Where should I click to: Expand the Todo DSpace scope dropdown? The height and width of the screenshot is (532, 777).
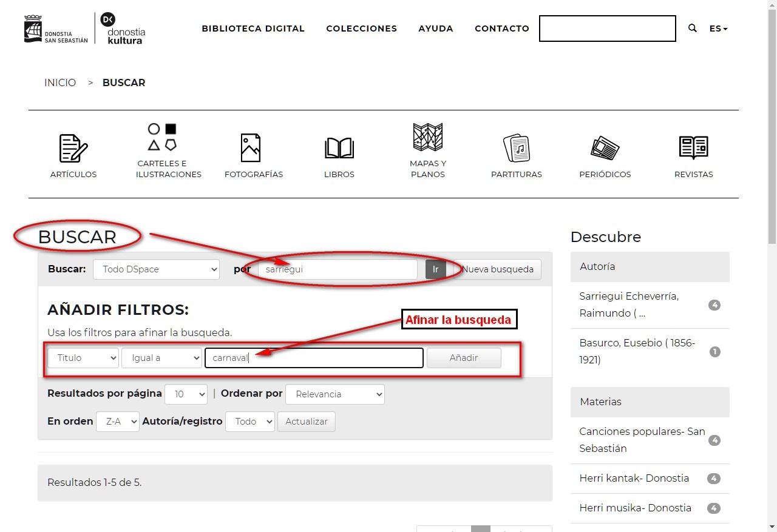[x=156, y=269]
